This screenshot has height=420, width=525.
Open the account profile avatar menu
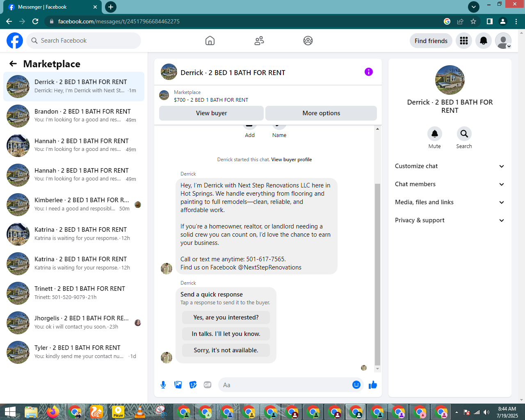click(x=503, y=41)
